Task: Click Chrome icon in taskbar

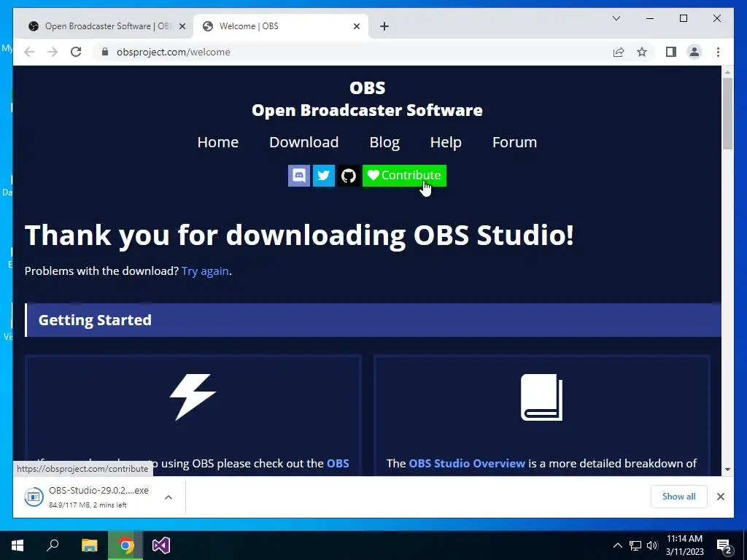Action: point(125,545)
